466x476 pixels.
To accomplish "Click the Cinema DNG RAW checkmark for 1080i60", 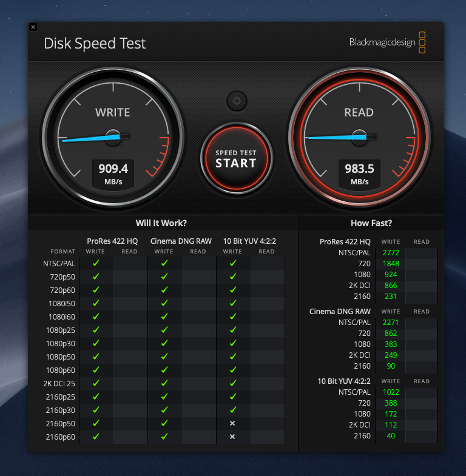I will 164,317.
